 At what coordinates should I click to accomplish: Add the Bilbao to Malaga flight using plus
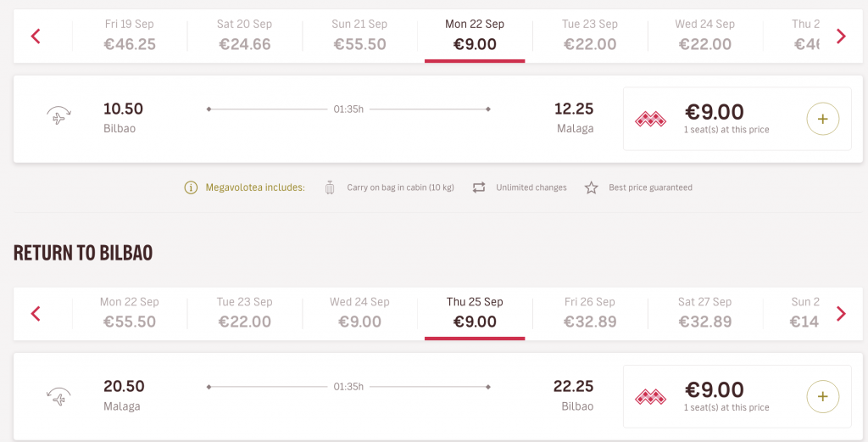point(822,119)
